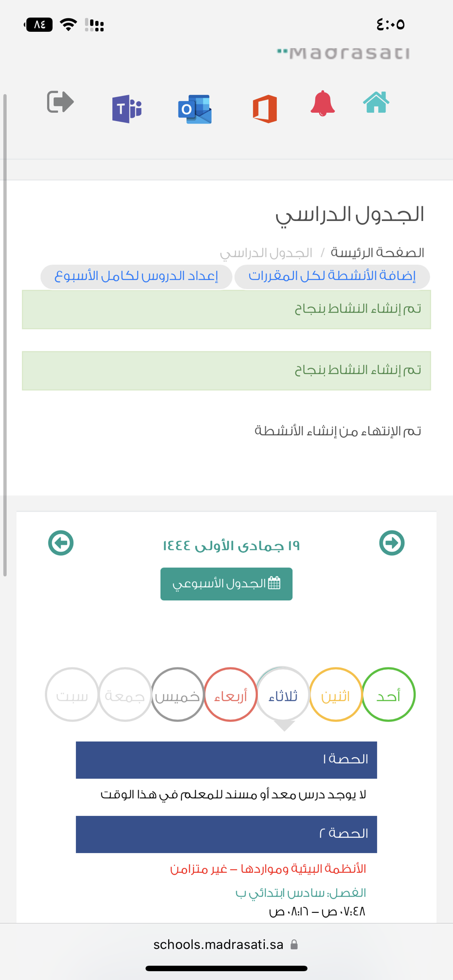The width and height of the screenshot is (453, 980).
Task: Launch Microsoft Teams icon
Action: (x=127, y=109)
